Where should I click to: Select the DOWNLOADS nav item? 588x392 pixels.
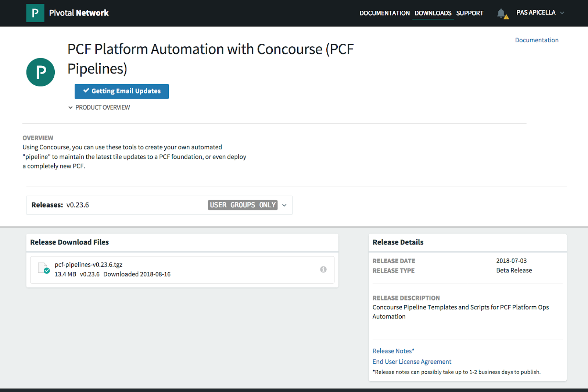click(x=433, y=13)
